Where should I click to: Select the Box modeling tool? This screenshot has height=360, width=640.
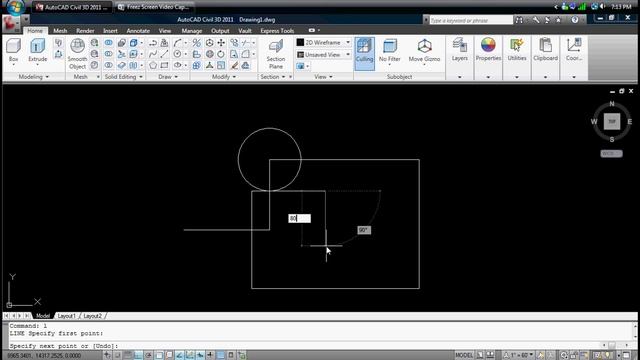pyautogui.click(x=13, y=50)
